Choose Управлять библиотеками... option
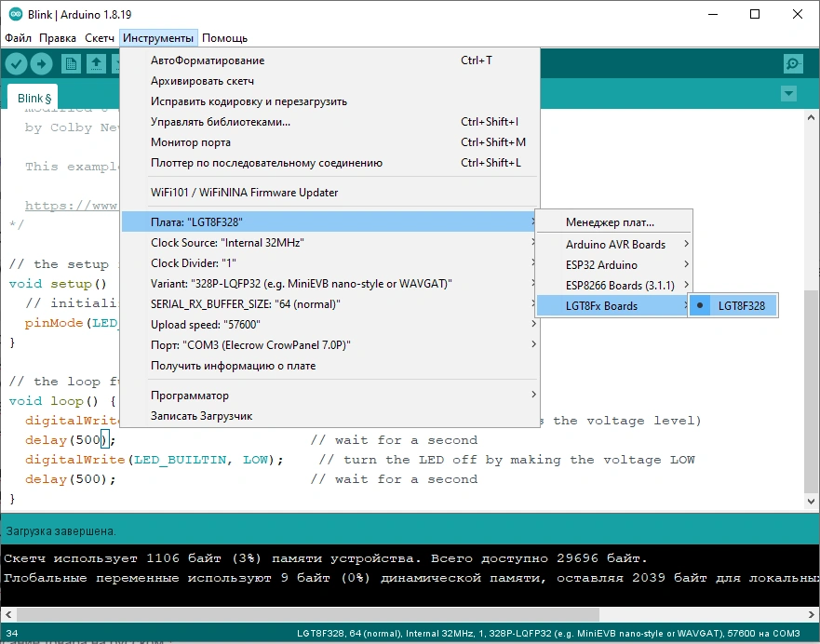 [x=221, y=122]
